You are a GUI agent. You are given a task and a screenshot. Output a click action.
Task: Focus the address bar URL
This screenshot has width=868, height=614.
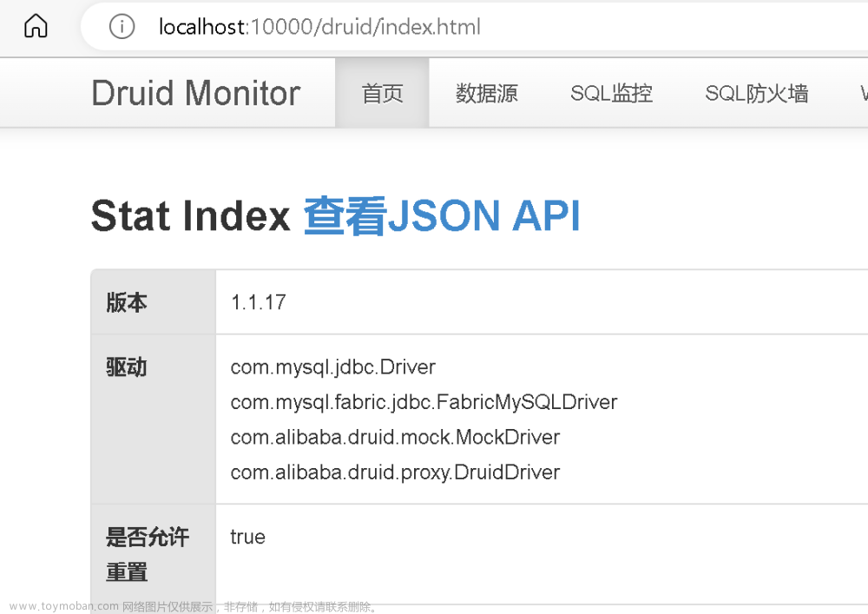pos(319,27)
